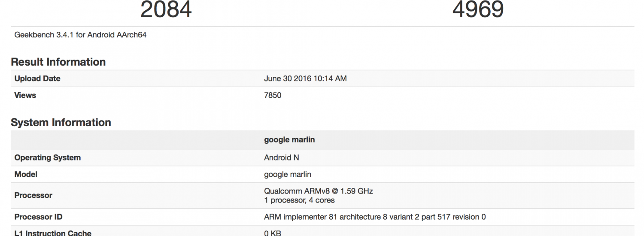
Task: Select the ARM implementer 81 processor ID value
Action: tap(375, 217)
